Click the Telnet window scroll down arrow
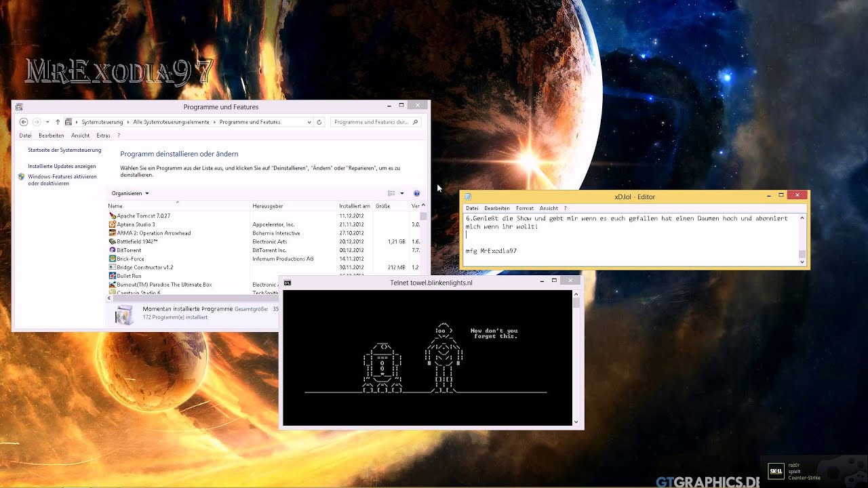The image size is (868, 488). tap(576, 422)
